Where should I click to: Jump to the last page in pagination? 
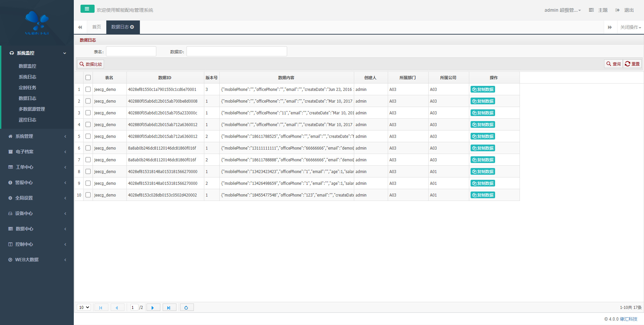pyautogui.click(x=169, y=308)
